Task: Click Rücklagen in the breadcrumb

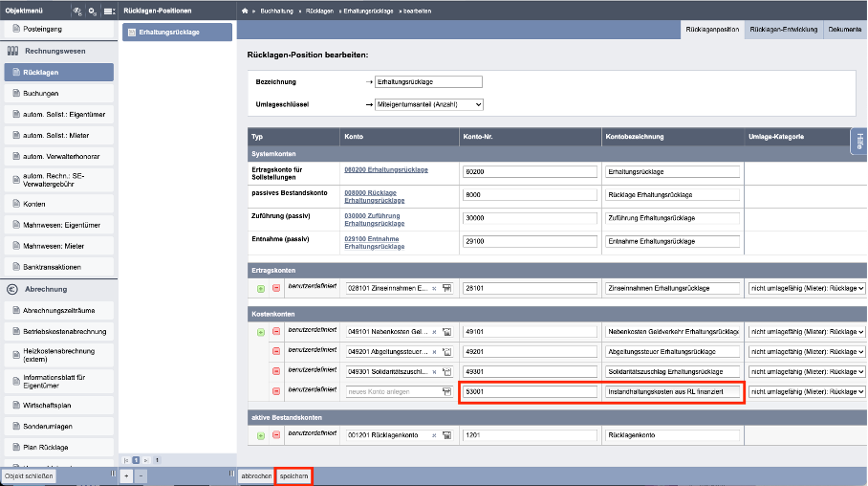Action: pyautogui.click(x=319, y=11)
